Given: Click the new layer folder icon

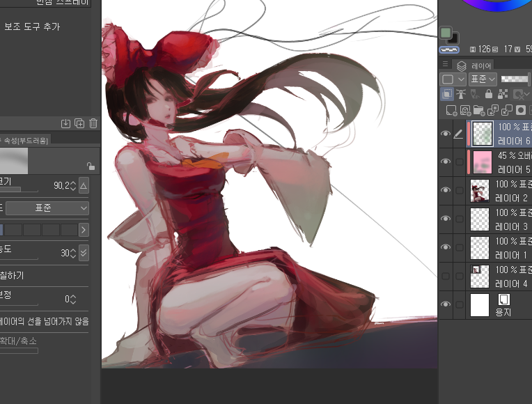Looking at the screenshot, I should [x=479, y=110].
